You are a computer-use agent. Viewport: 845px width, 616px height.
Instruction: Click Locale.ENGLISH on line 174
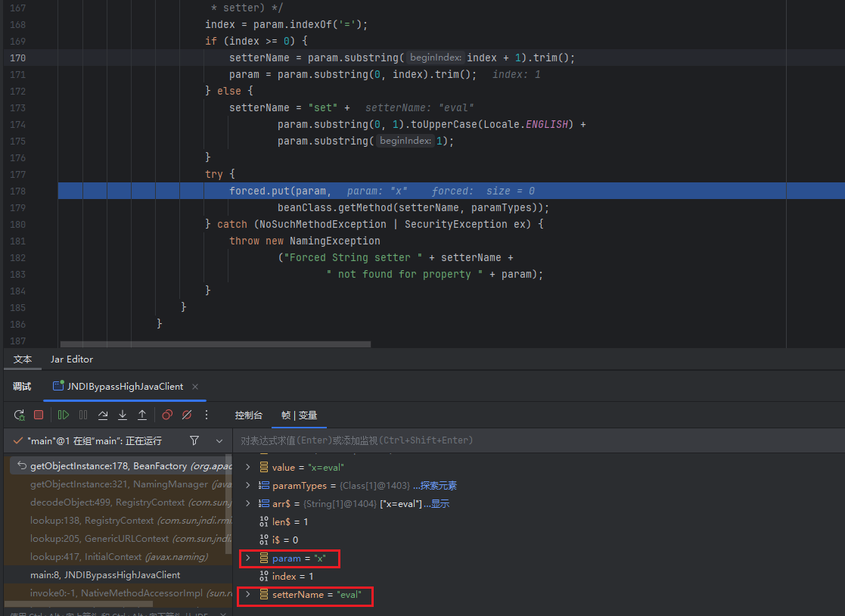[x=526, y=125]
